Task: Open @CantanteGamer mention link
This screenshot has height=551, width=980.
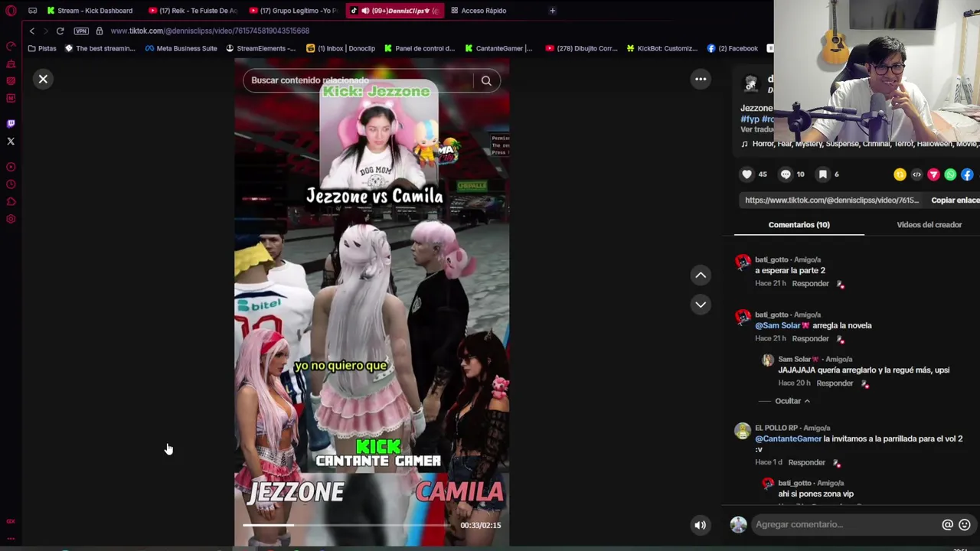Action: coord(788,439)
